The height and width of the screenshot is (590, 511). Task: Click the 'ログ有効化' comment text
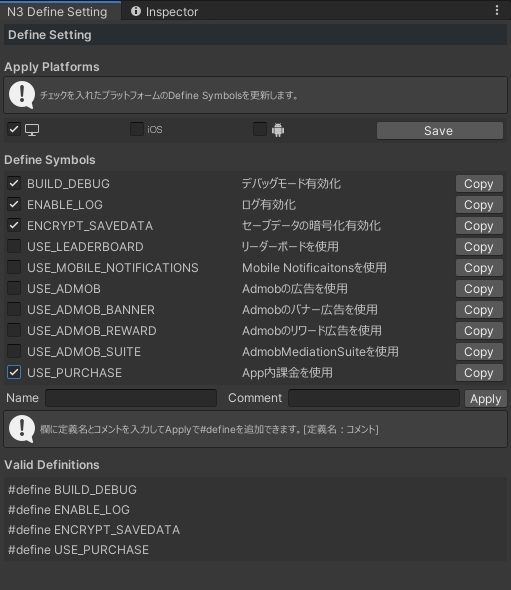click(269, 205)
